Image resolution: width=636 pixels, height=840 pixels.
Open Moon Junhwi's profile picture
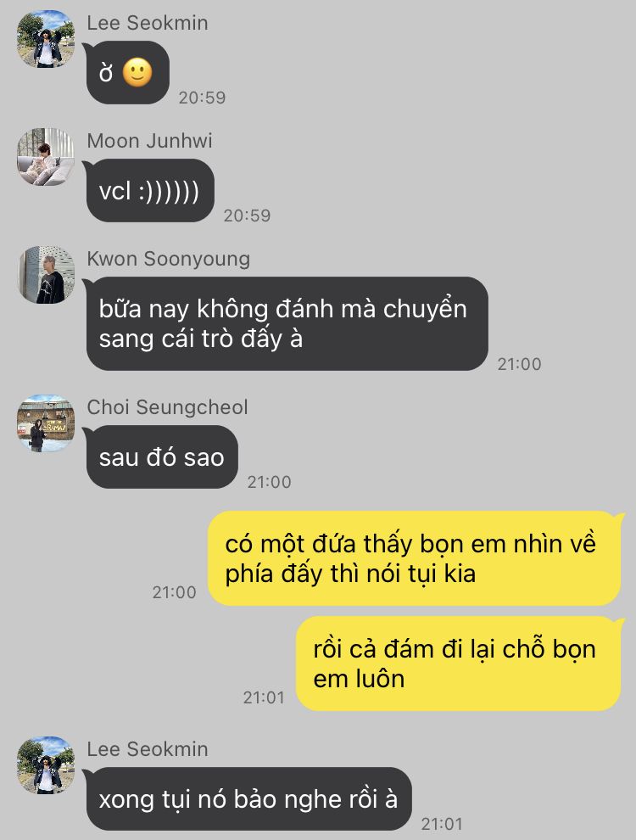46,157
